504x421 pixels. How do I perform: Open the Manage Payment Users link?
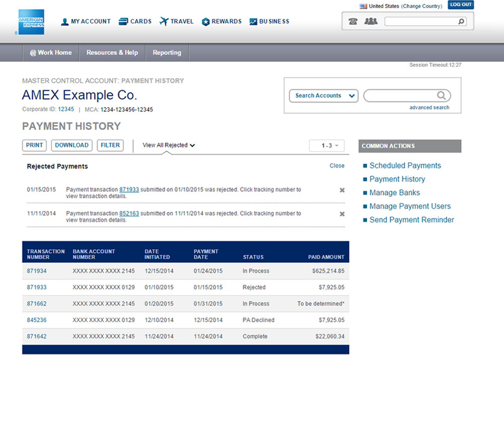[410, 206]
